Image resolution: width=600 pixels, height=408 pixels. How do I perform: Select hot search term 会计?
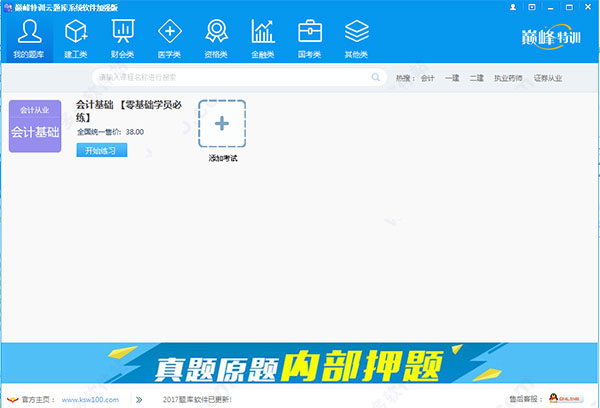click(x=427, y=78)
